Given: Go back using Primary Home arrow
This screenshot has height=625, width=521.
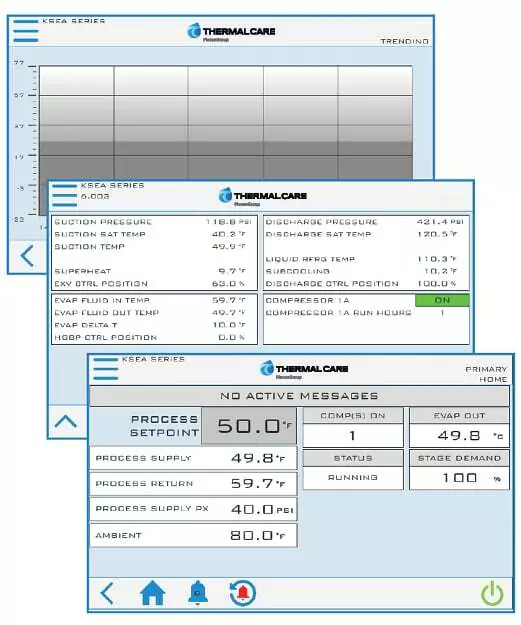Looking at the screenshot, I should pyautogui.click(x=107, y=593).
